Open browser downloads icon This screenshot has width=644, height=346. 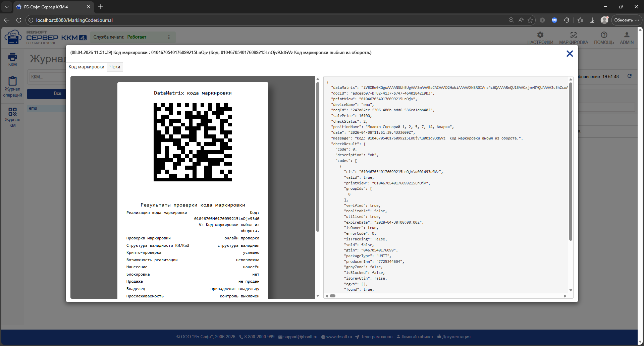coord(592,20)
